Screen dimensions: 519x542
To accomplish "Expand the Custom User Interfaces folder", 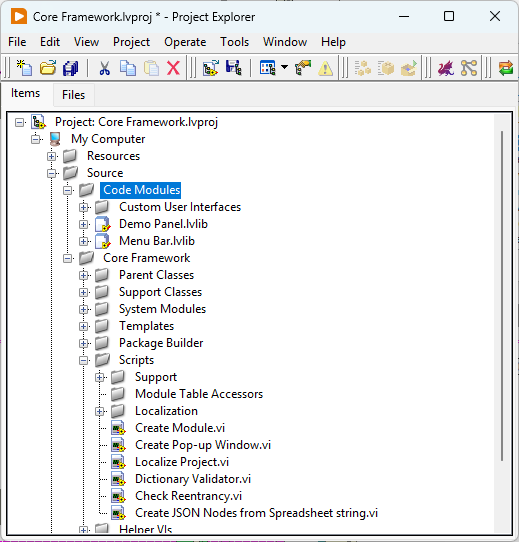I will (x=83, y=207).
